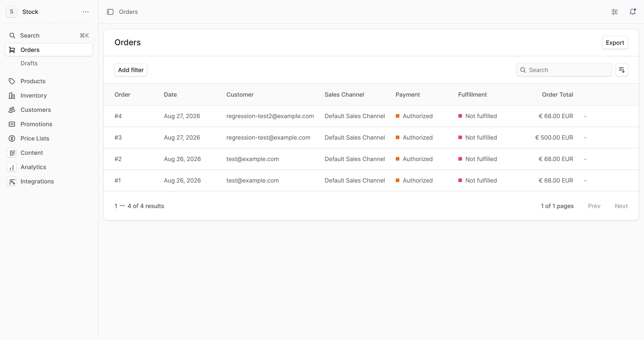The height and width of the screenshot is (340, 644).
Task: Click the Add filter button
Action: (131, 70)
